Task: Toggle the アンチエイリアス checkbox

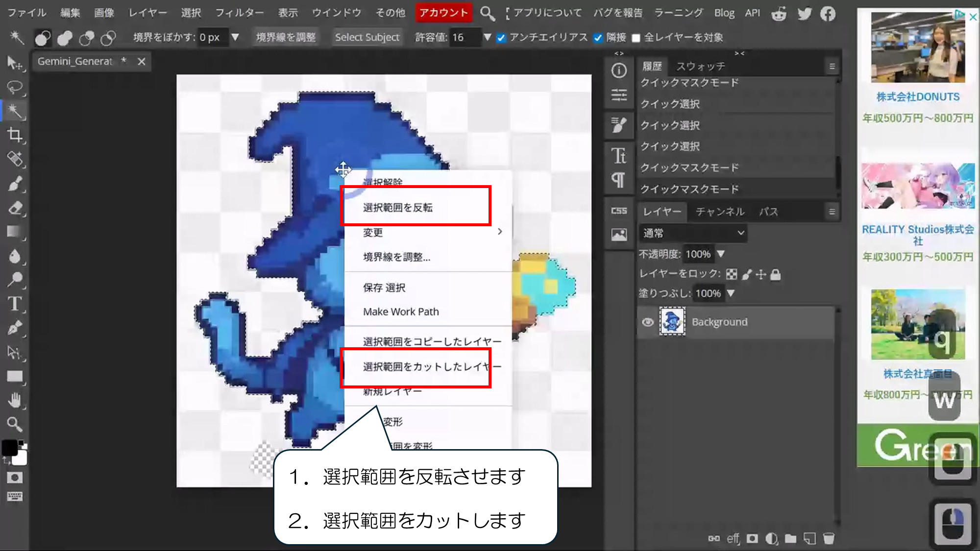Action: [501, 38]
